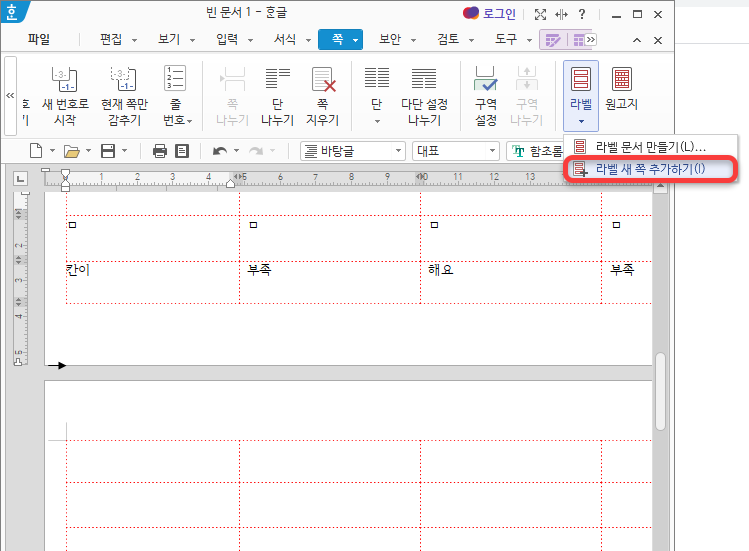The image size is (749, 551).
Task: Expand the 입력 menu arrow
Action: pyautogui.click(x=250, y=41)
